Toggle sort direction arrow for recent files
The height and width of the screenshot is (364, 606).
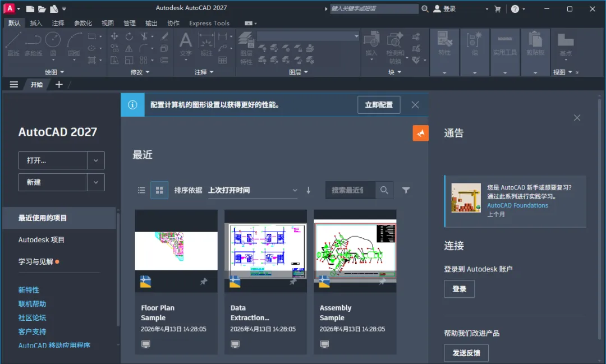(309, 190)
